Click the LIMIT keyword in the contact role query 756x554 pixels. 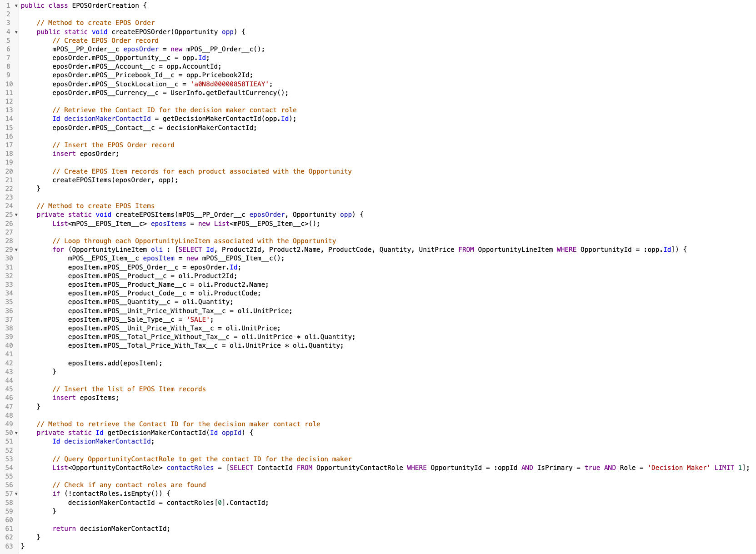click(724, 468)
